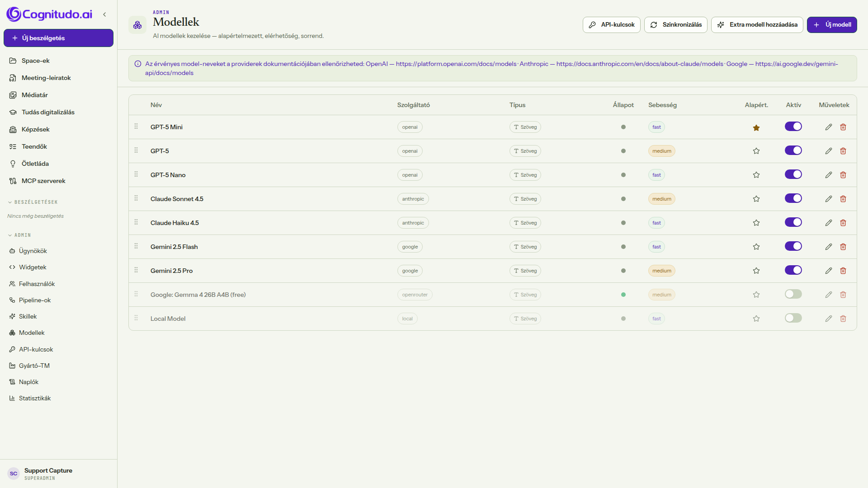Click the drag handle for Gemini 2.5 Flash row

click(x=136, y=246)
